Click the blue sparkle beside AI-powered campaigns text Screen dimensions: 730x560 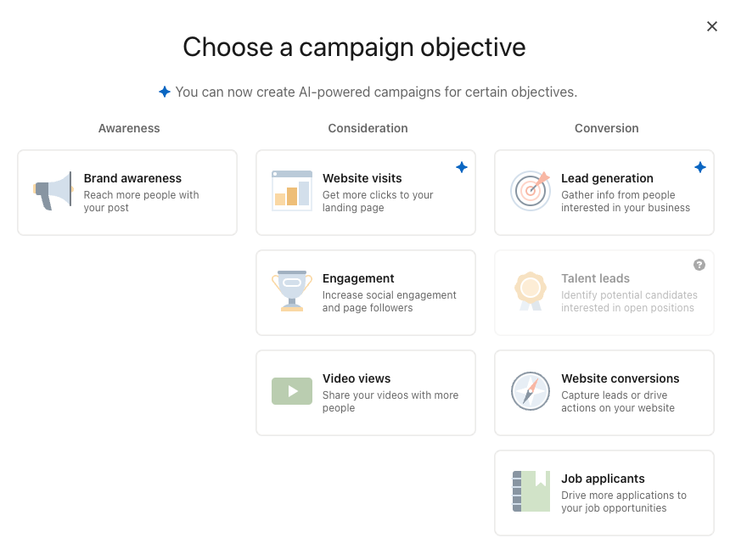point(165,92)
